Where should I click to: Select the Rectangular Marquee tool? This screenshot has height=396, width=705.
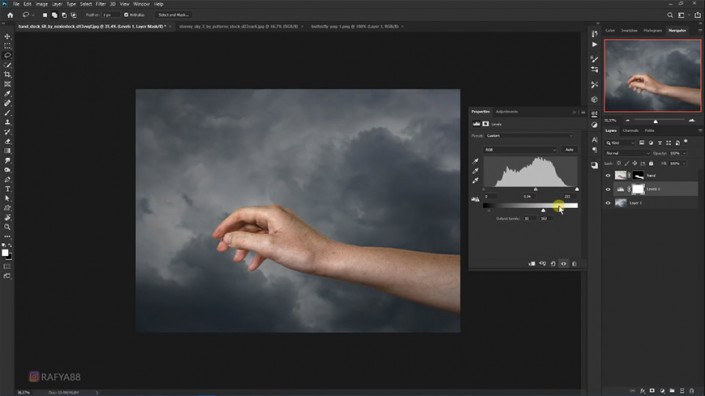[x=7, y=46]
